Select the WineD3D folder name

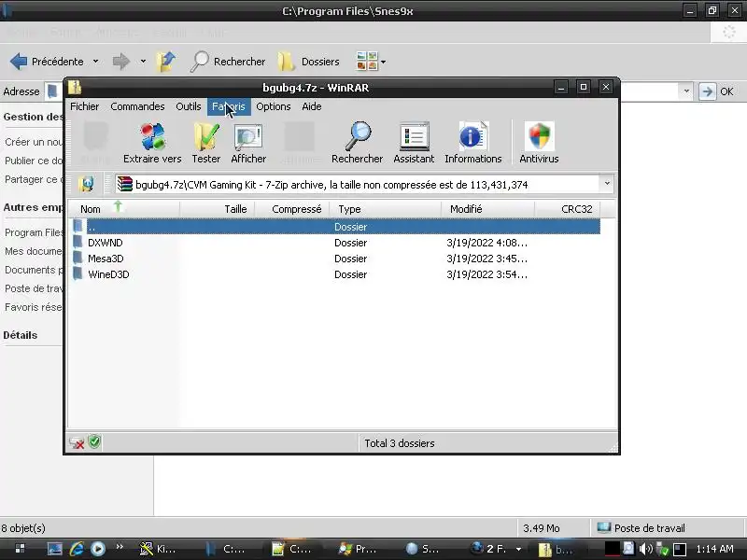pyautogui.click(x=108, y=274)
